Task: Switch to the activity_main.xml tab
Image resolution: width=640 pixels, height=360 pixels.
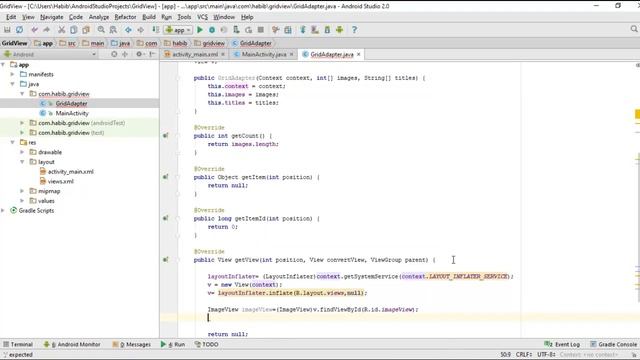Action: click(x=195, y=54)
